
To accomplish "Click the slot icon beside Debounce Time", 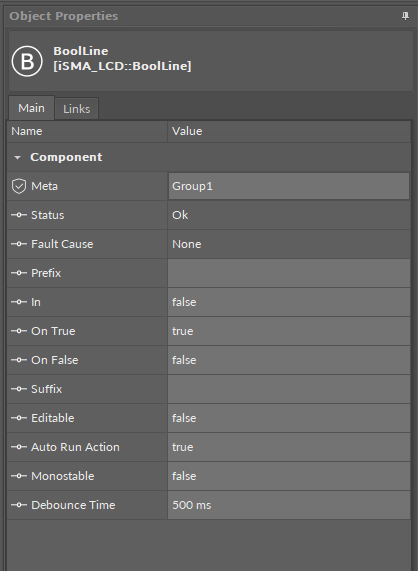I will coord(19,505).
